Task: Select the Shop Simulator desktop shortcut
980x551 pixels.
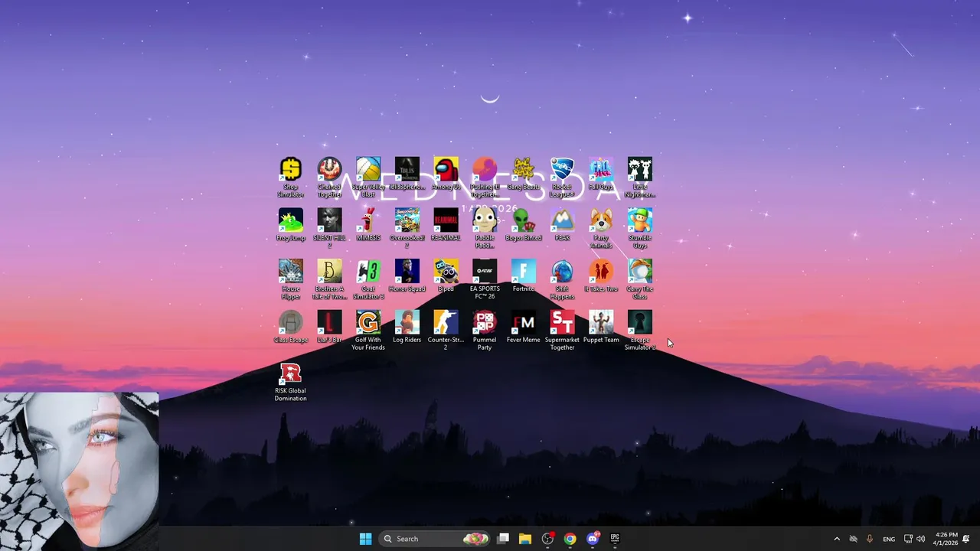Action: pos(291,170)
